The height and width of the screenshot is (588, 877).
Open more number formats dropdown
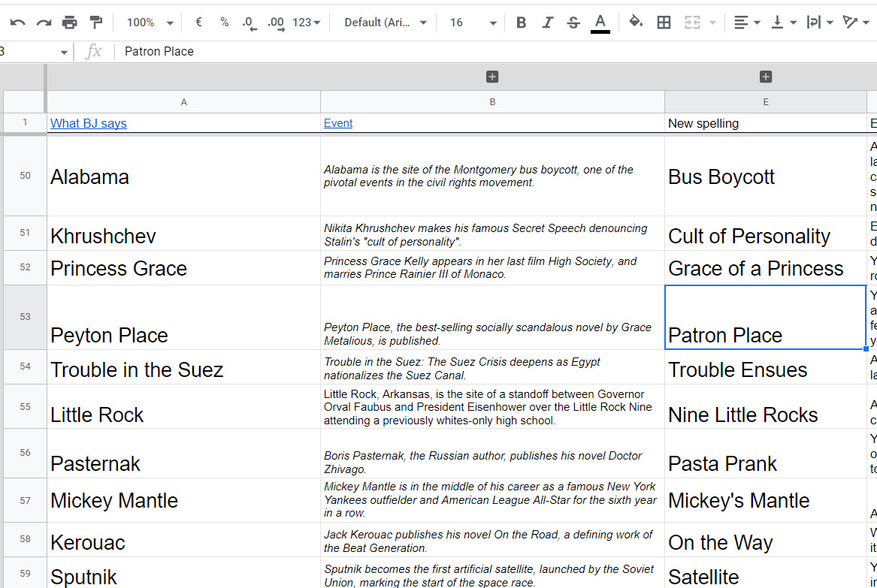[x=306, y=23]
